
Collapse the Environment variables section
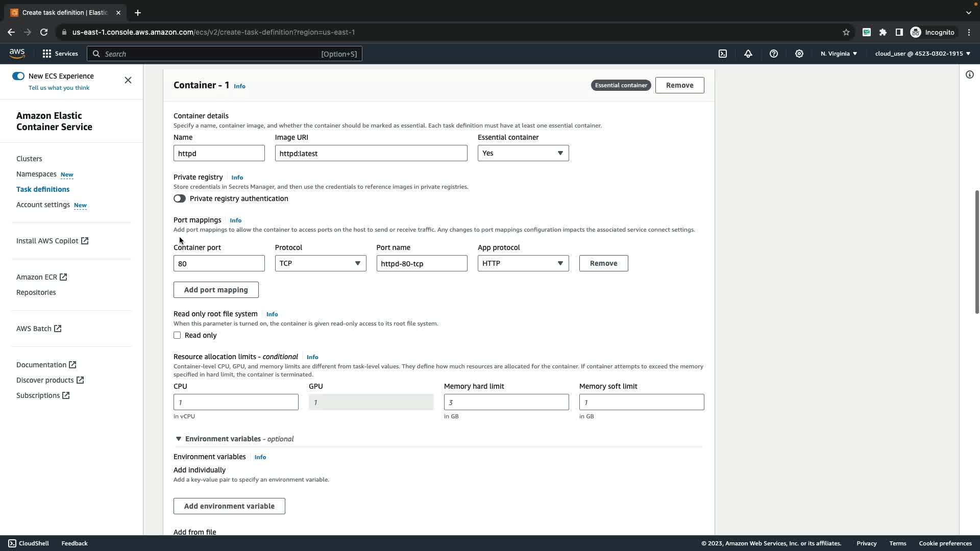179,439
